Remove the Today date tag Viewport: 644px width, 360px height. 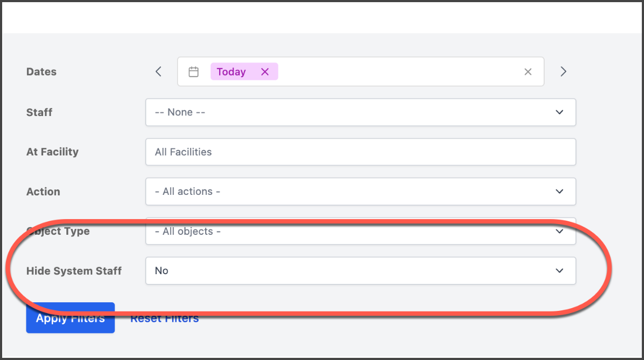coord(265,72)
